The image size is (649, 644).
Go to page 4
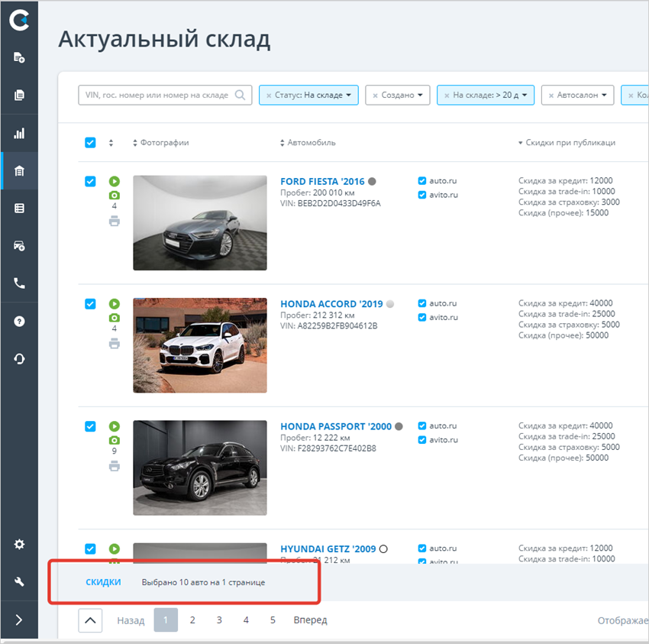pyautogui.click(x=246, y=620)
